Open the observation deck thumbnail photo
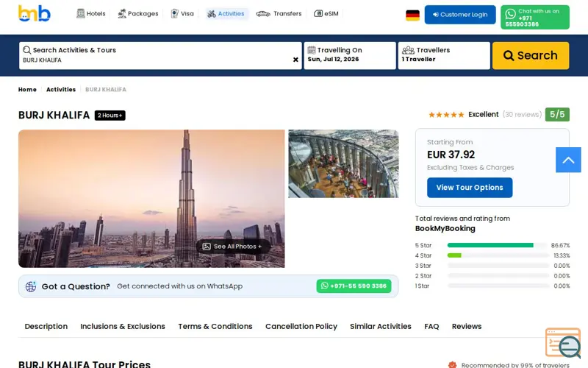 coord(343,163)
